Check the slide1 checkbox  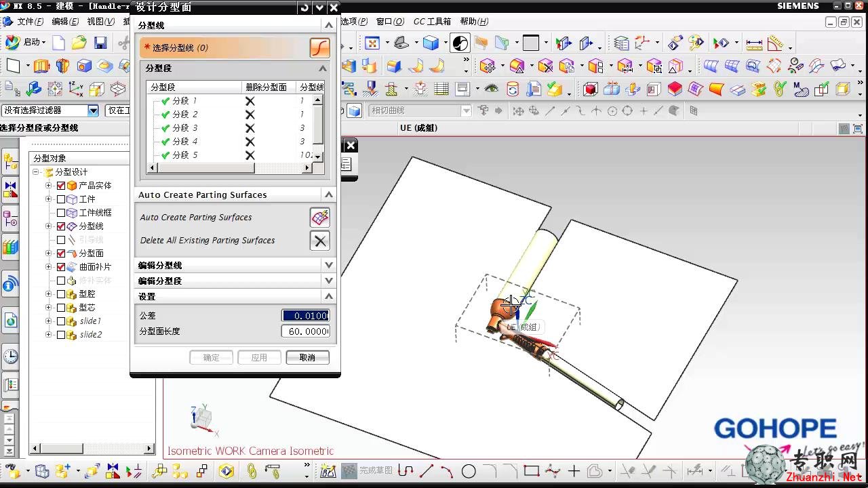tap(61, 321)
